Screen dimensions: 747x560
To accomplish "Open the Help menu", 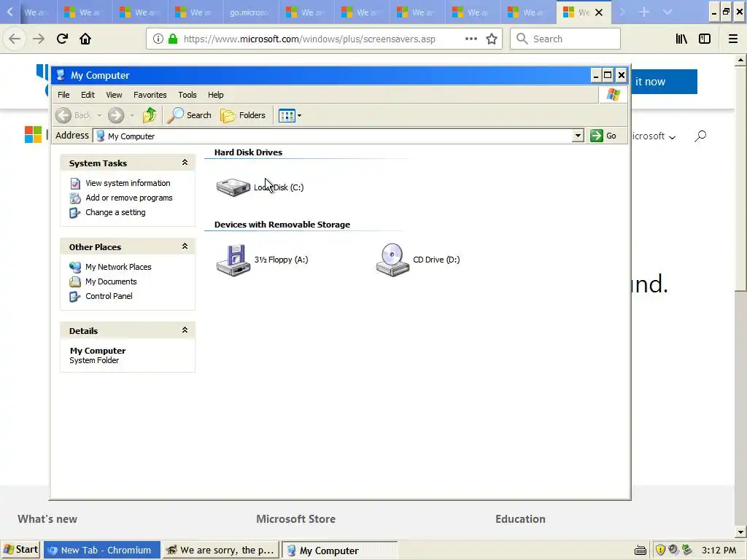I will pos(215,95).
